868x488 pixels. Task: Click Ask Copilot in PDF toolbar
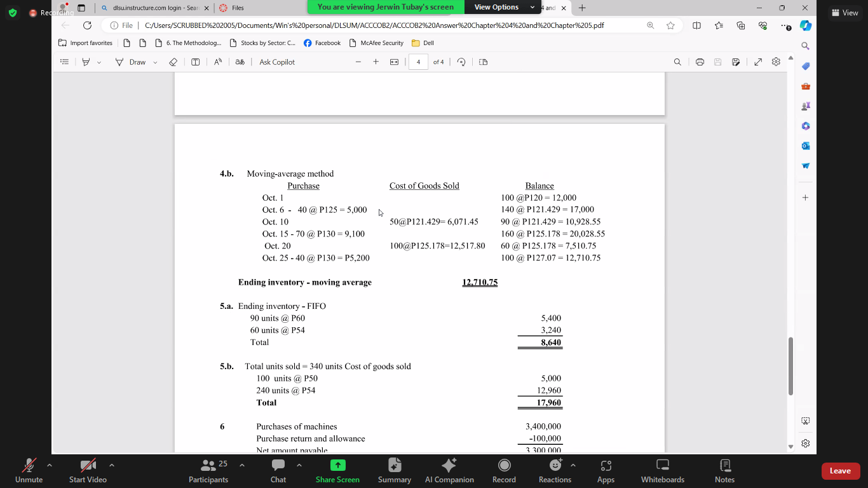(x=276, y=62)
